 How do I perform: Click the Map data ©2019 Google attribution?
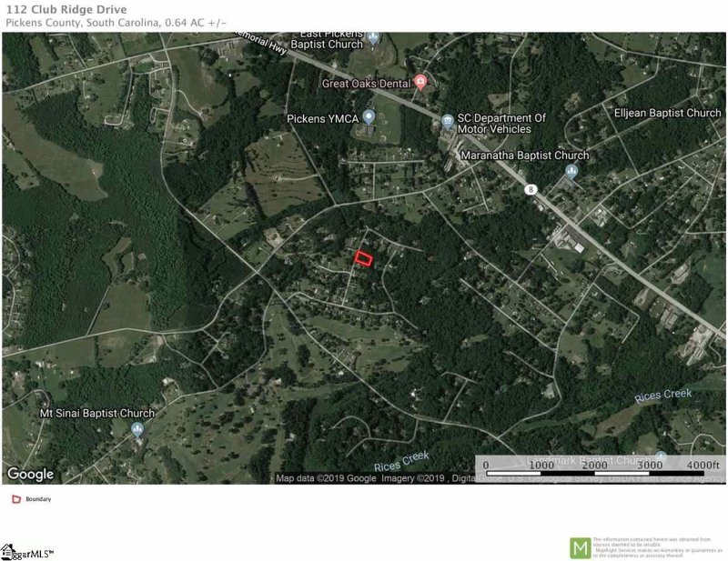pyautogui.click(x=326, y=478)
